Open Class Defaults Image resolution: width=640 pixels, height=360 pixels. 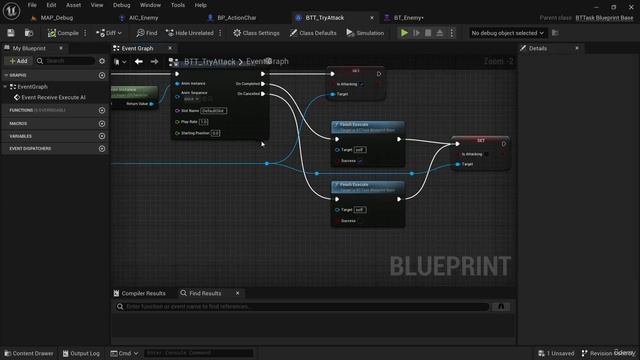[x=313, y=33]
